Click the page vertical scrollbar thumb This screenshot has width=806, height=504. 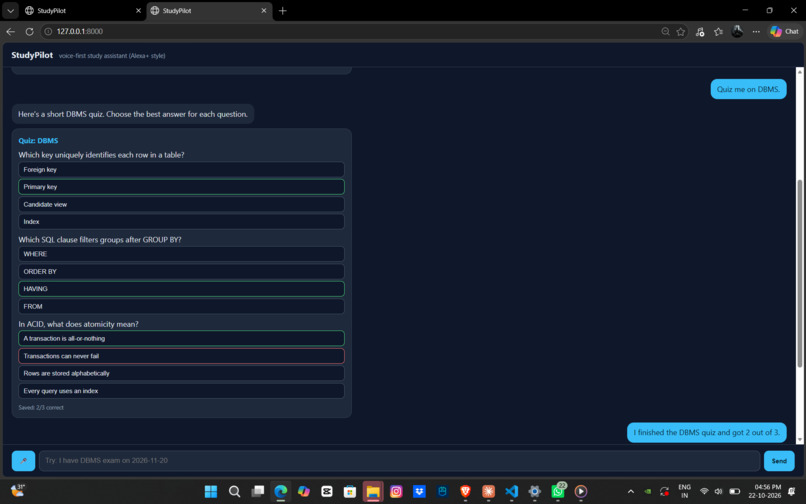(799, 273)
